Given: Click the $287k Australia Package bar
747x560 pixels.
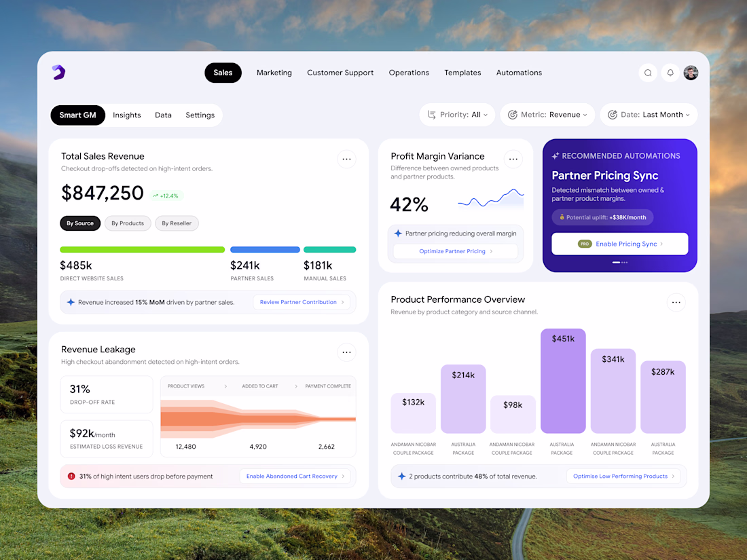Looking at the screenshot, I should [663, 397].
